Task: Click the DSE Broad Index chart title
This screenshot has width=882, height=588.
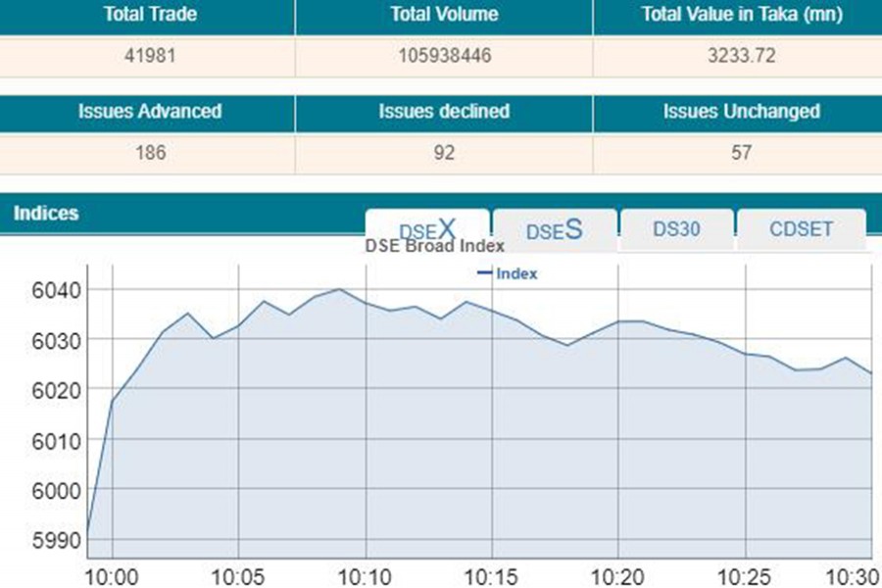Action: (x=434, y=246)
